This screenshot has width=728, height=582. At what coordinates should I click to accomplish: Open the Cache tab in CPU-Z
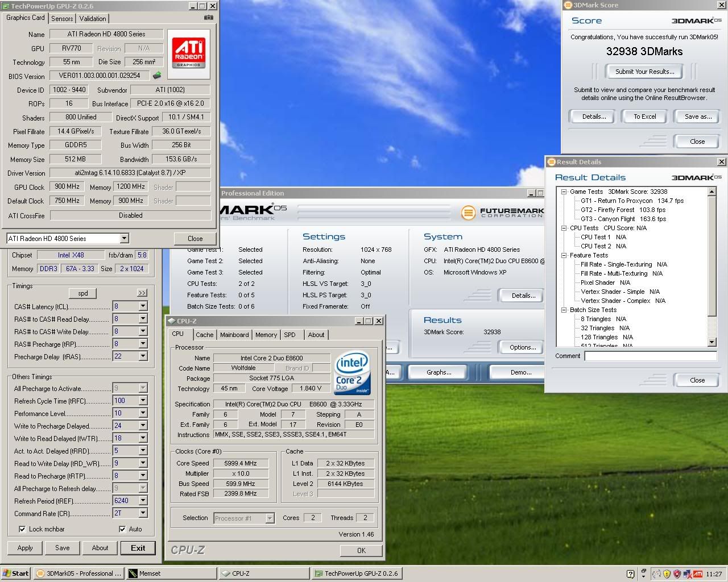click(x=205, y=335)
